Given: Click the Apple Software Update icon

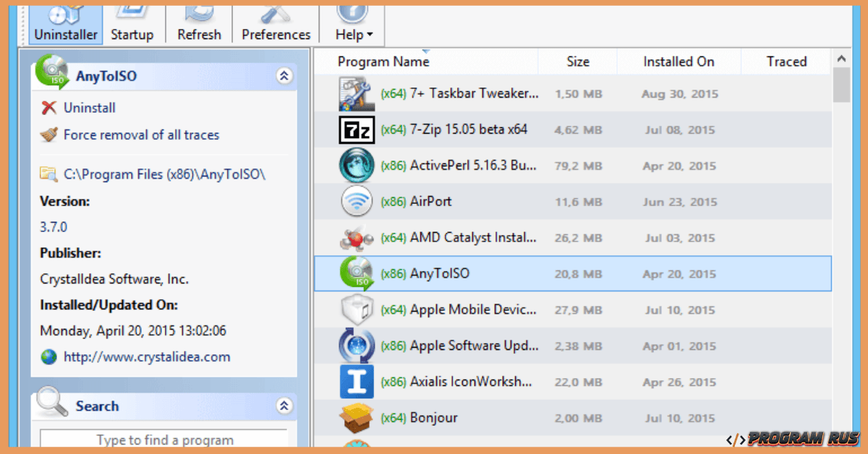Looking at the screenshot, I should [357, 346].
